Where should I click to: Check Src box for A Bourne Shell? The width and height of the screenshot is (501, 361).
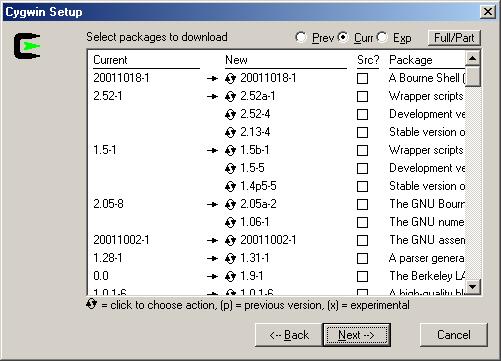362,79
